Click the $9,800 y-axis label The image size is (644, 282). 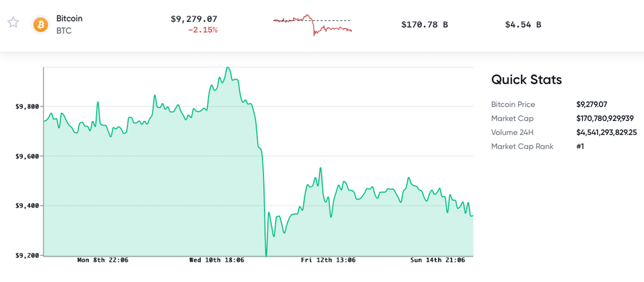click(27, 107)
